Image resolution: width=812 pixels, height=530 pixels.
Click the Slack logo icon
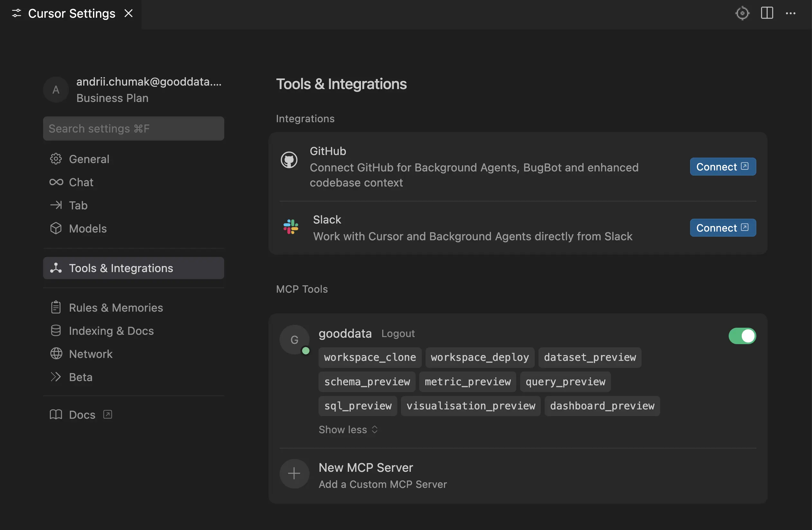289,227
